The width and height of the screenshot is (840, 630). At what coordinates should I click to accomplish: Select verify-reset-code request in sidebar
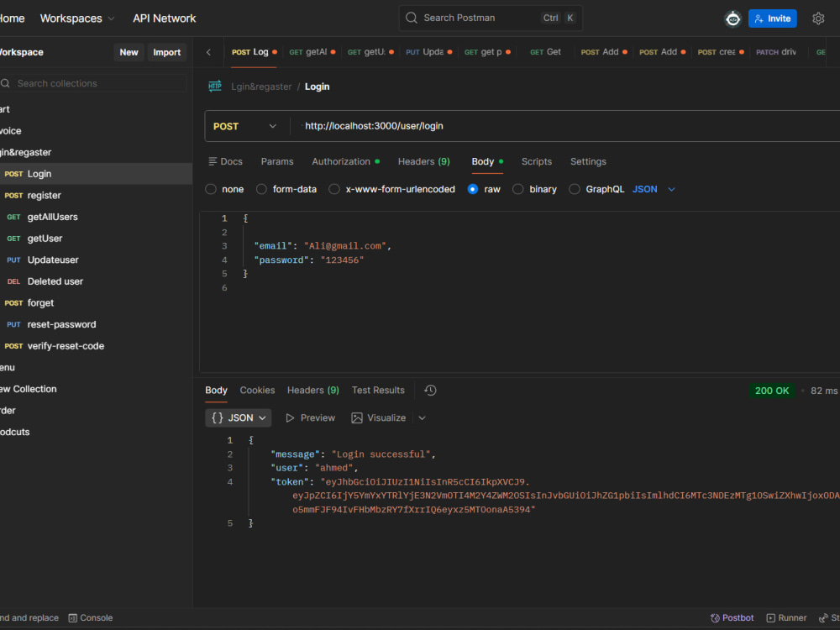[x=96, y=346]
